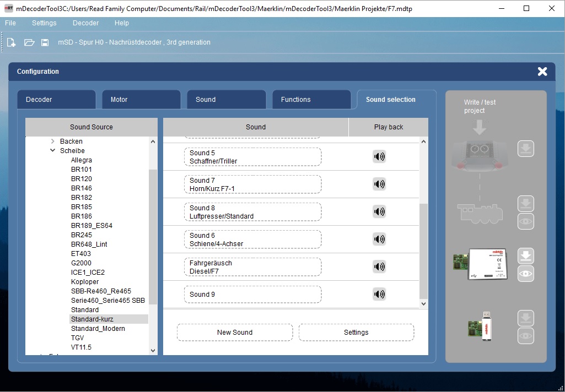Select Standard-kurz sound source
565x392 pixels.
(109, 319)
